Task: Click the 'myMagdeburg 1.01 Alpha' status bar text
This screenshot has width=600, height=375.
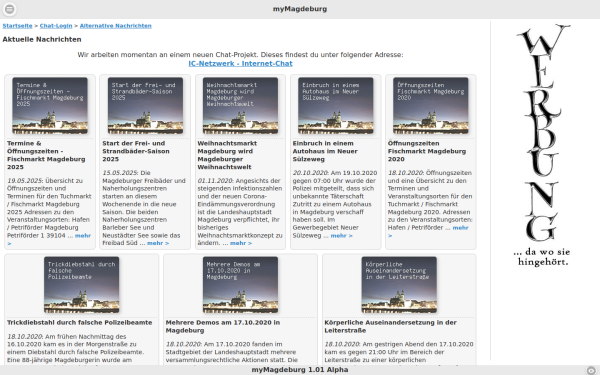Action: (x=300, y=370)
